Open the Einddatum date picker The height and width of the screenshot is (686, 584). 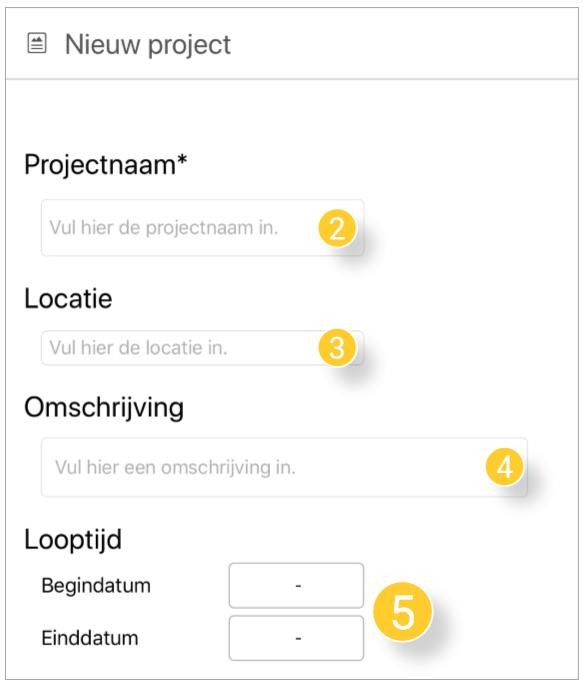coord(296,638)
